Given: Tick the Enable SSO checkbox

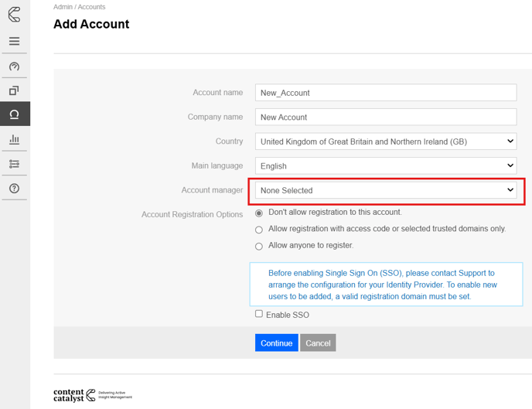Looking at the screenshot, I should click(259, 314).
